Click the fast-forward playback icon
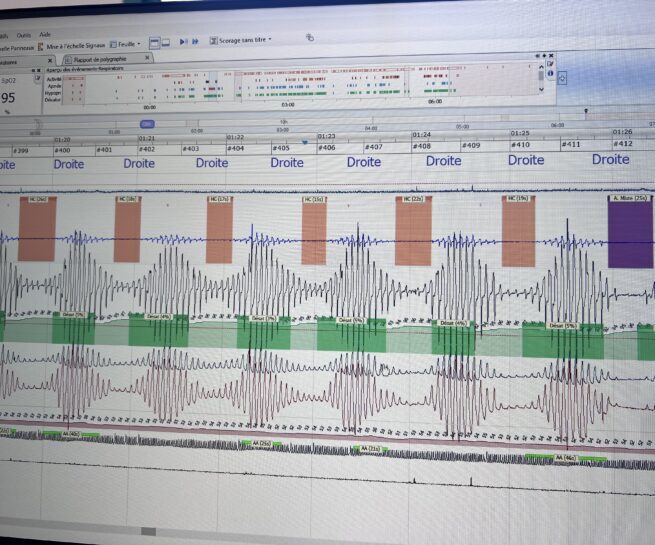 [195, 41]
